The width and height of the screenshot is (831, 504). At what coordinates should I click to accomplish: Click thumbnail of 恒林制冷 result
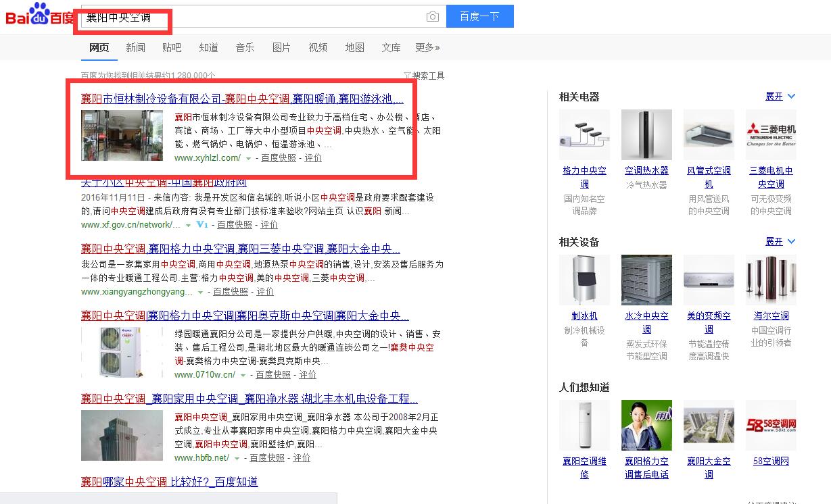point(122,135)
